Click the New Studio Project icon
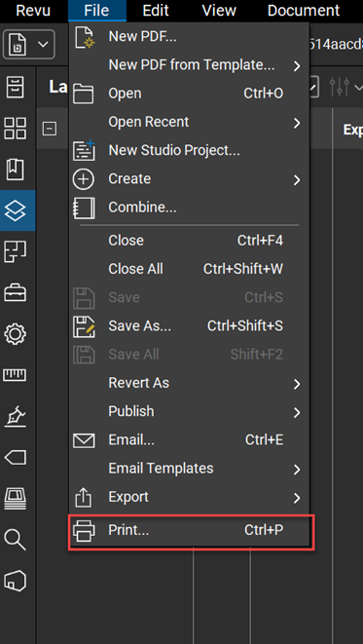Image resolution: width=363 pixels, height=644 pixels. point(84,150)
